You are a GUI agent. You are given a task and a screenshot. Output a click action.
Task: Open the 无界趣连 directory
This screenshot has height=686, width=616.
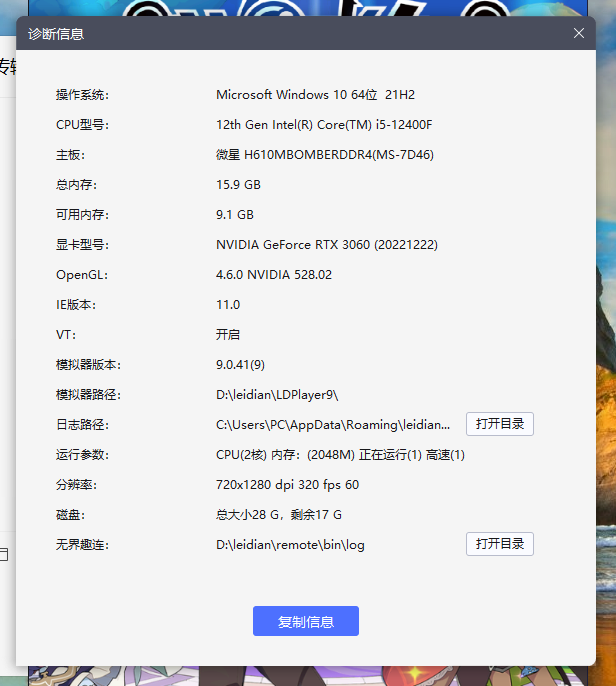pos(499,544)
